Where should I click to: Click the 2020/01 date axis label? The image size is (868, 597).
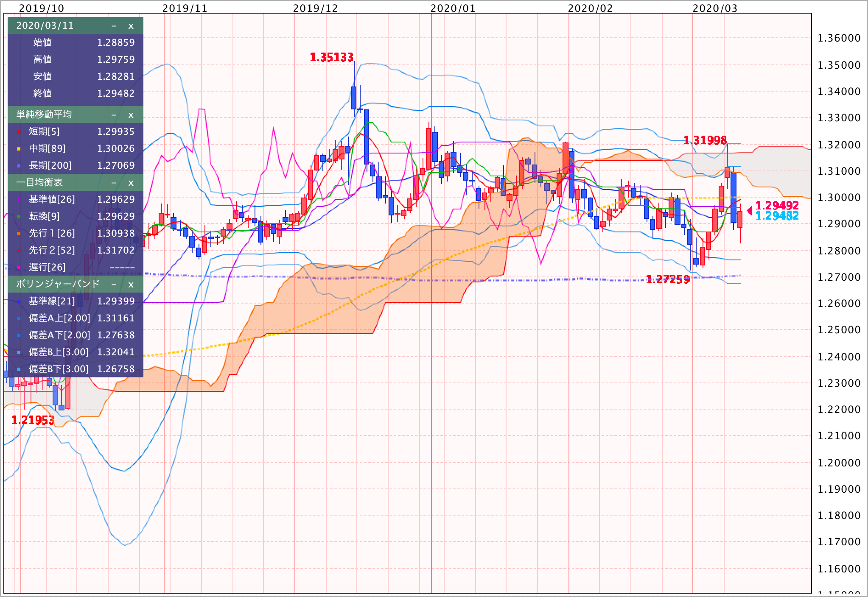click(x=453, y=8)
